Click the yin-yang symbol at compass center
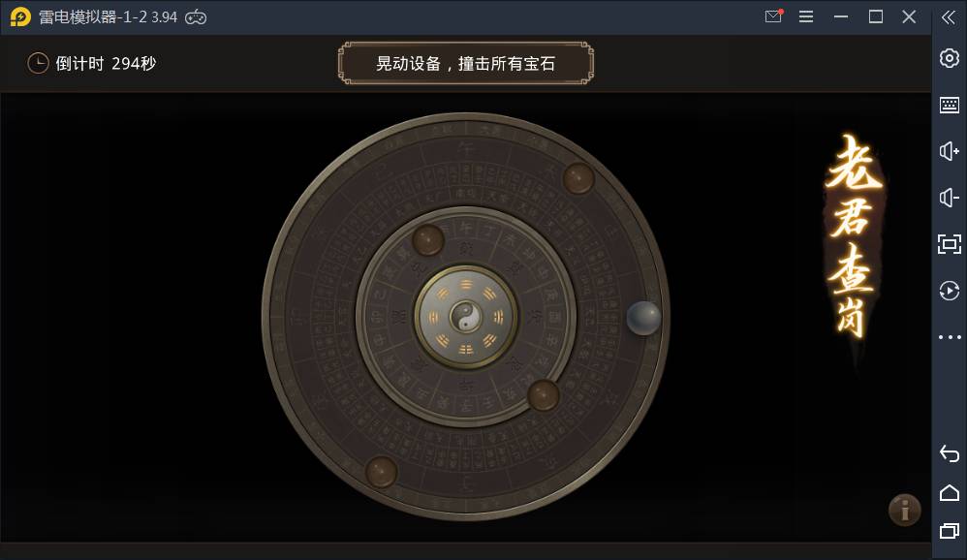The height and width of the screenshot is (560, 967). coord(466,317)
